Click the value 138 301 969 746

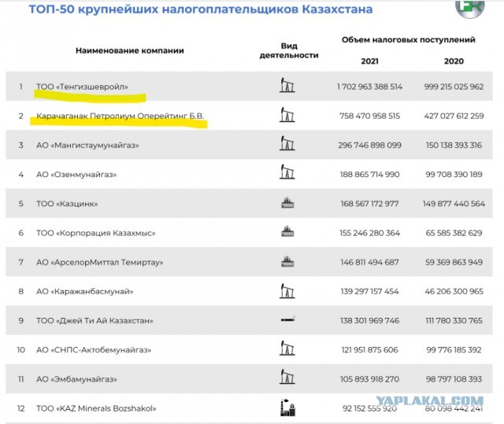[x=369, y=321]
